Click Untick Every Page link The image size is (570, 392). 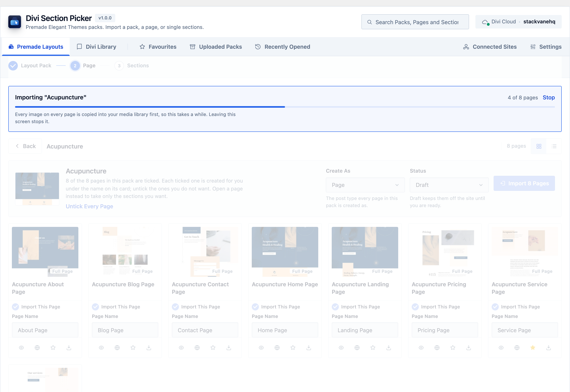point(89,206)
